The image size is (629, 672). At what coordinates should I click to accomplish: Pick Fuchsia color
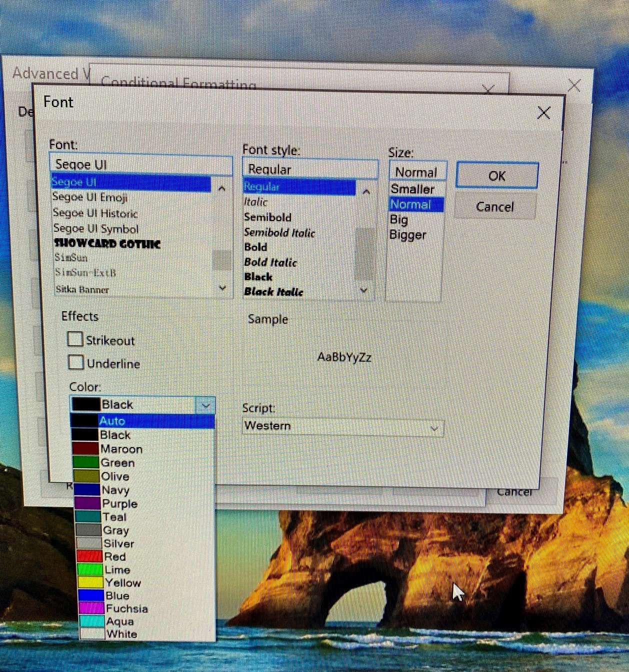coord(147,608)
